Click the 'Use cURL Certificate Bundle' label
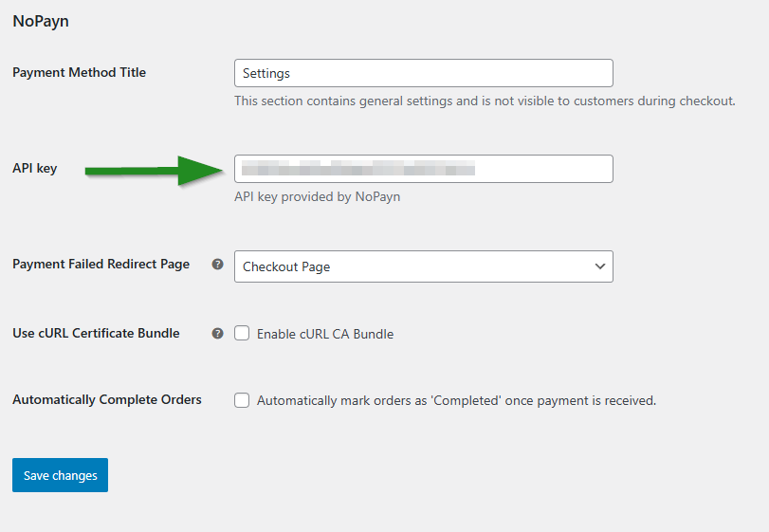 (96, 333)
